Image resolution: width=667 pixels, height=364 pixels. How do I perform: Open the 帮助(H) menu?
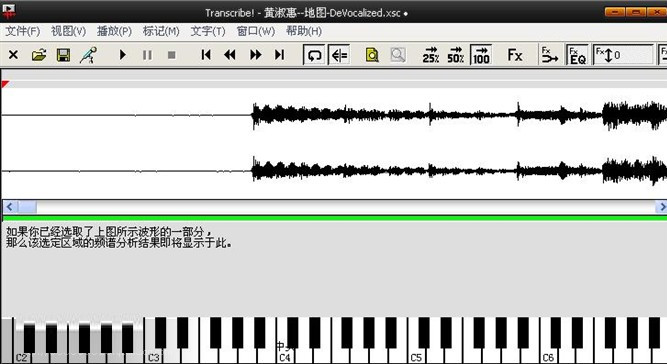click(304, 31)
